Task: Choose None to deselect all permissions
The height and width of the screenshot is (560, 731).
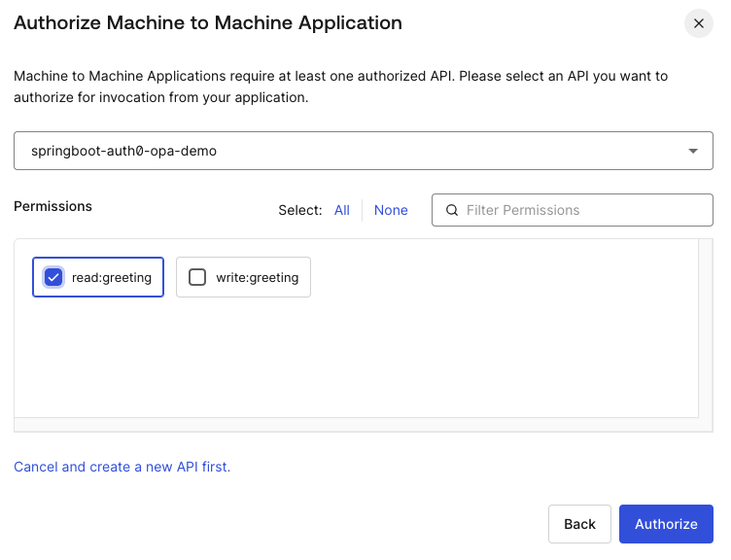Action: point(391,210)
